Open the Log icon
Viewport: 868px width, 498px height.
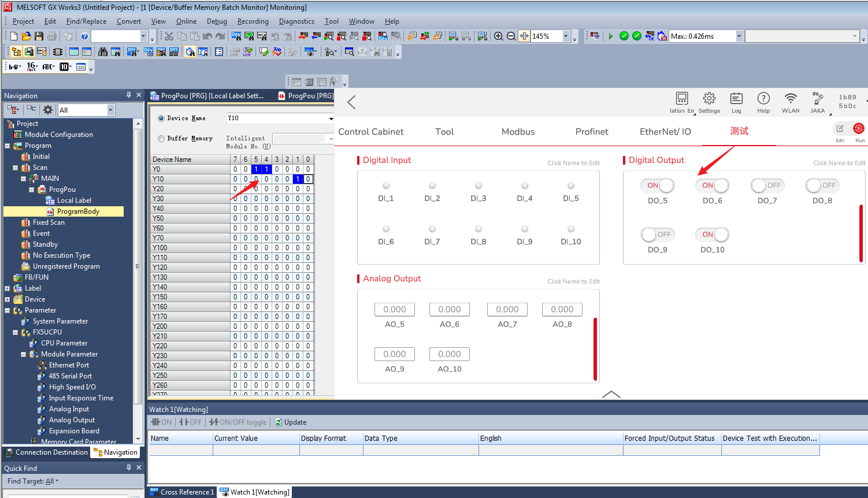click(736, 99)
